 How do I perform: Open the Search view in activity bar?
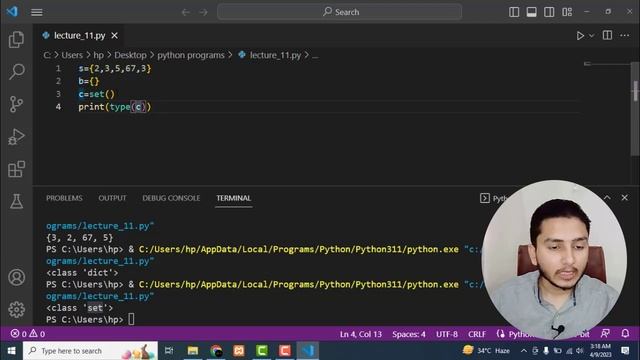tap(16, 71)
